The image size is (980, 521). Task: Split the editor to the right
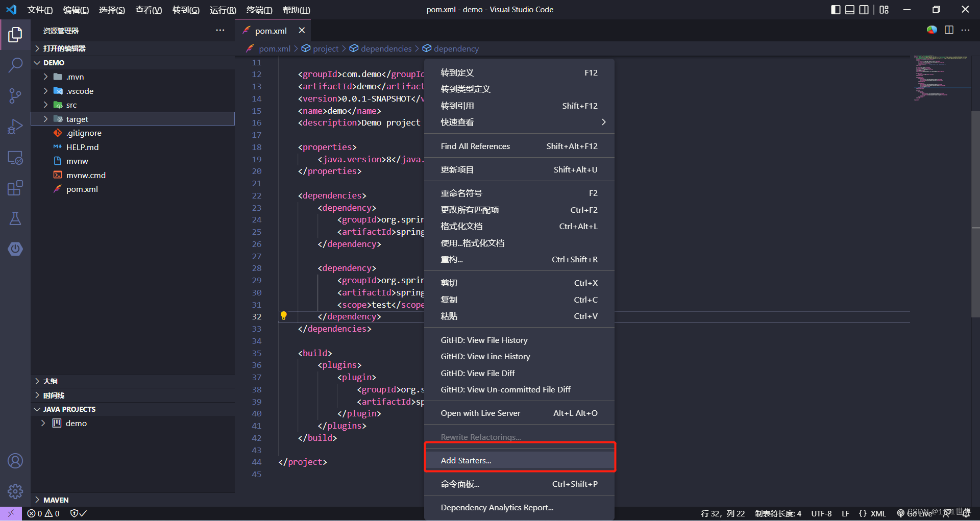(x=949, y=30)
